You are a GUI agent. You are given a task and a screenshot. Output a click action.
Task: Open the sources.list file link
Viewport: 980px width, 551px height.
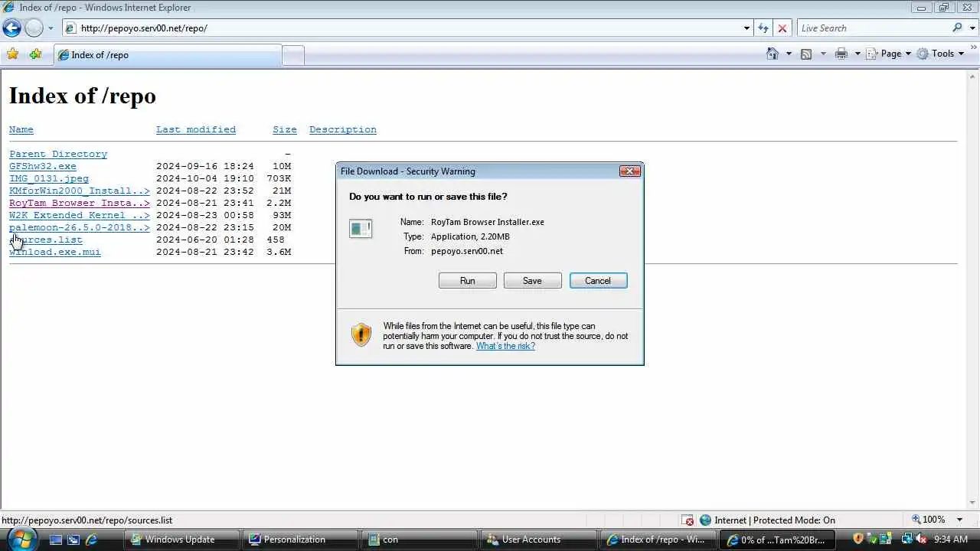(46, 240)
